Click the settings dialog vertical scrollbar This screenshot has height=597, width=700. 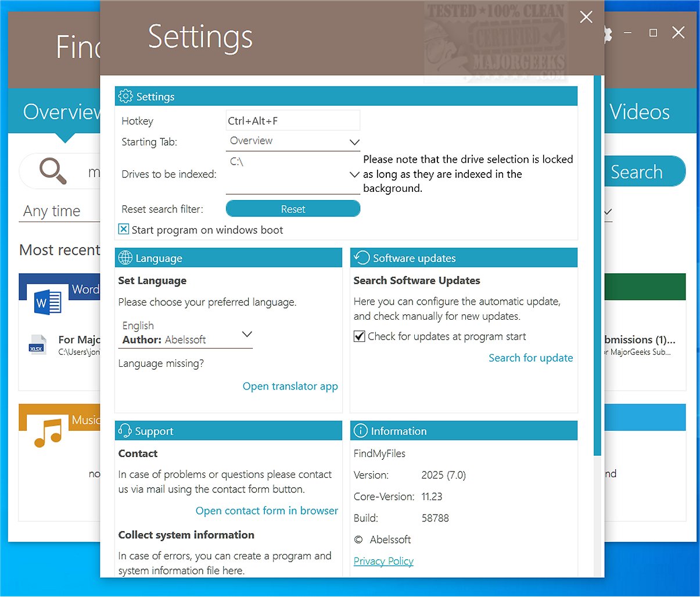[x=597, y=265]
